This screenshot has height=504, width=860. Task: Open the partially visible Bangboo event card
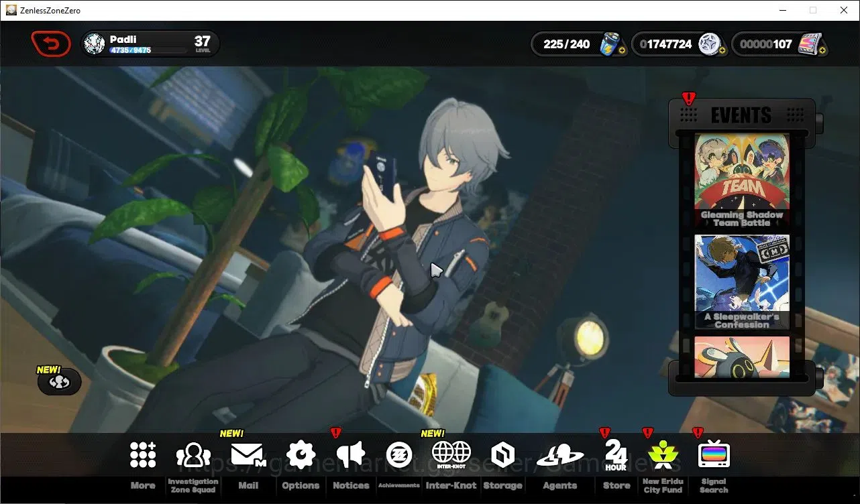(742, 357)
